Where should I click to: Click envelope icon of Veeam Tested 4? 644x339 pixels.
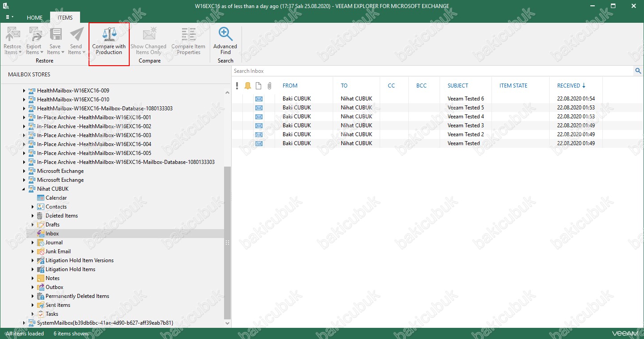coord(259,117)
